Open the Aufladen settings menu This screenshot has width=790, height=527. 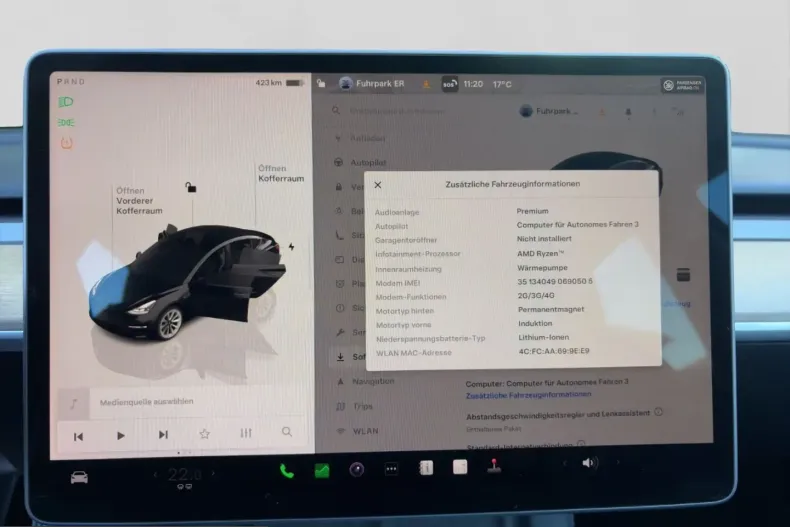coord(361,138)
